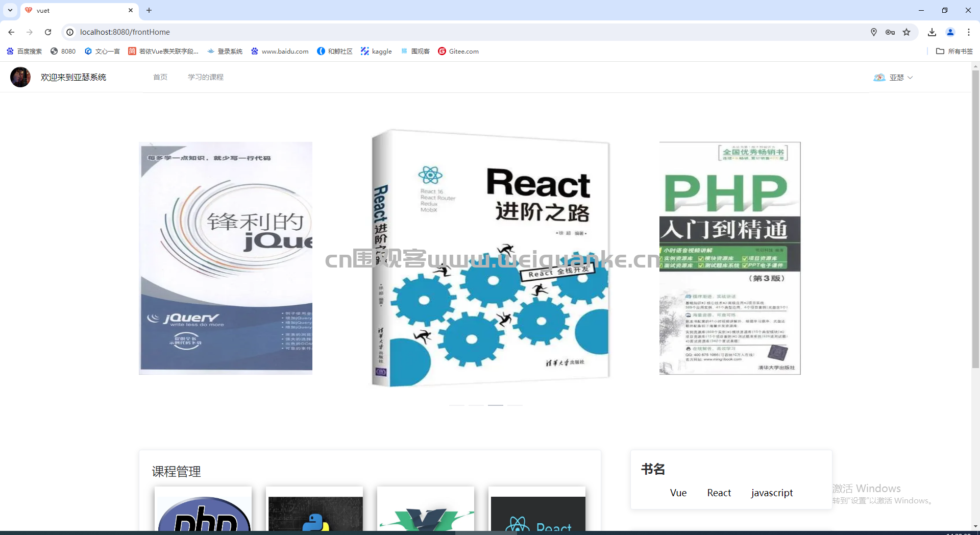Open the saved passwords key icon

890,32
